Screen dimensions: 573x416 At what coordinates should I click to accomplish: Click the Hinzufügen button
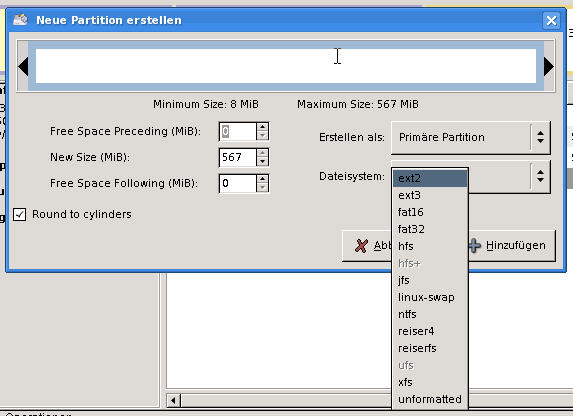point(512,246)
